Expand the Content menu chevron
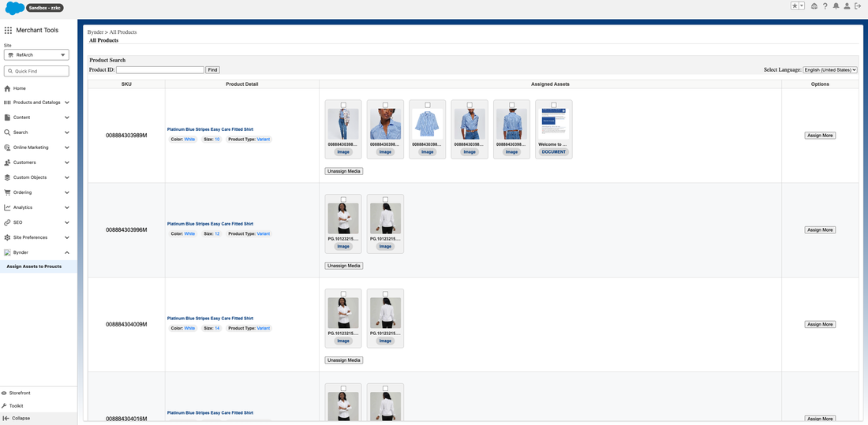 coord(67,117)
